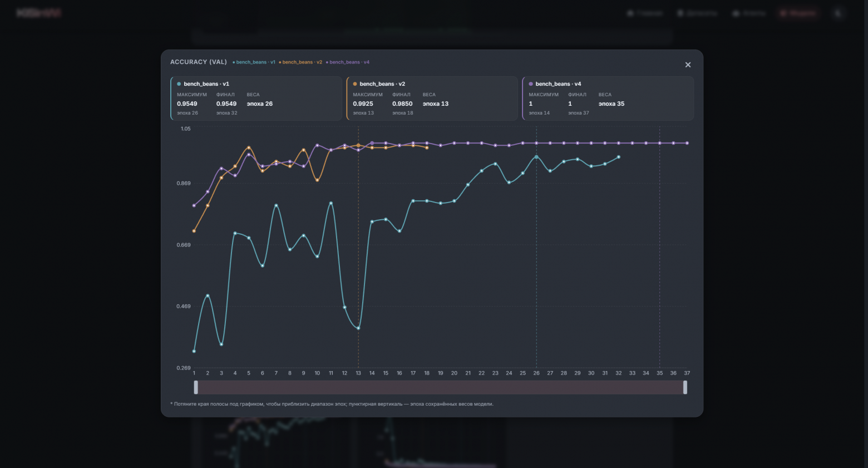This screenshot has height=468, width=868.
Task: Click the эпоха 14 label in v4 card
Action: click(539, 113)
